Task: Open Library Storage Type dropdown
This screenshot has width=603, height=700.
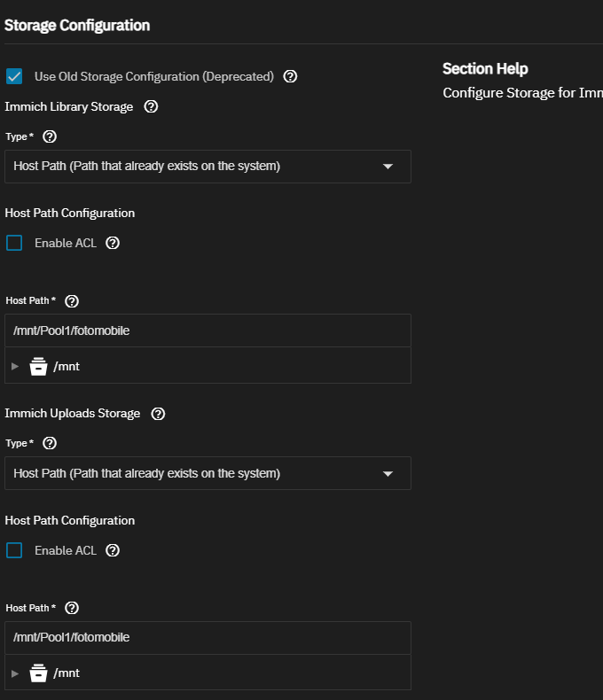Action: click(208, 167)
